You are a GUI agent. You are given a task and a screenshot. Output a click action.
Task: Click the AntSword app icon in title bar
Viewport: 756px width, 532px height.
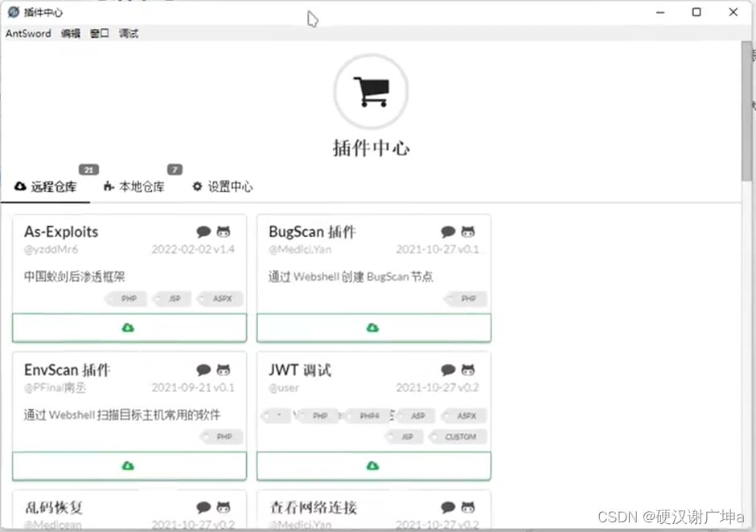[14, 12]
